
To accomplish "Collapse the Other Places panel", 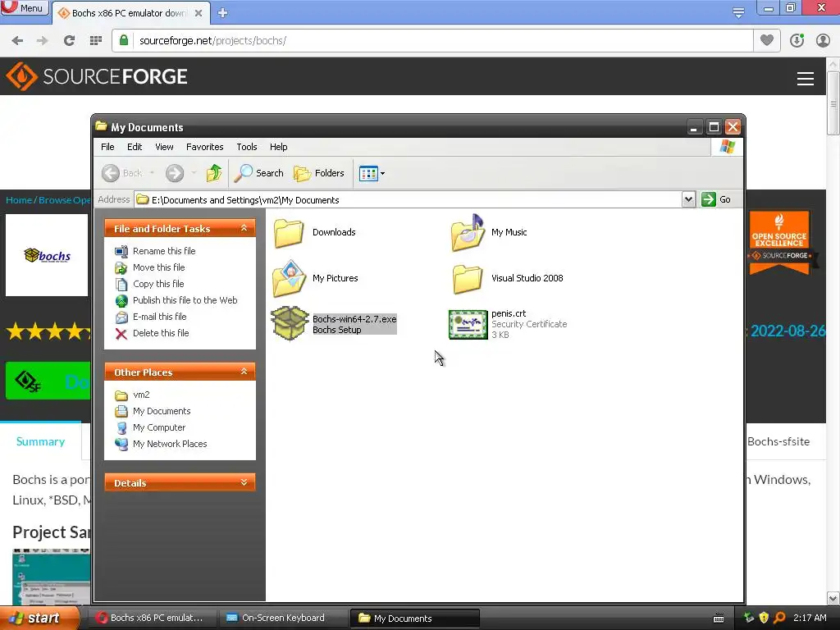I will [244, 372].
